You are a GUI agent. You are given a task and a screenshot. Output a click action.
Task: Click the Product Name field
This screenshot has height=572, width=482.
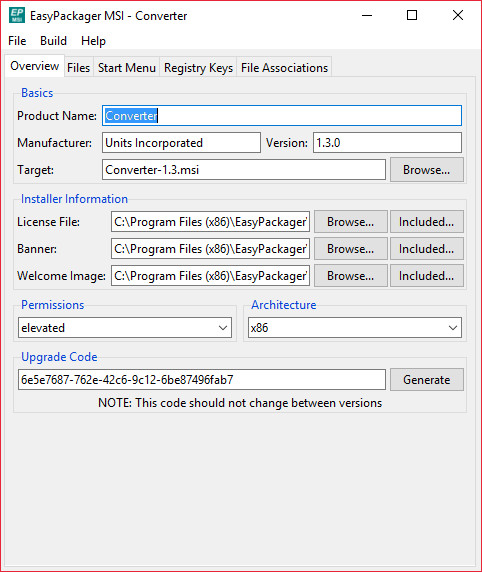point(282,116)
